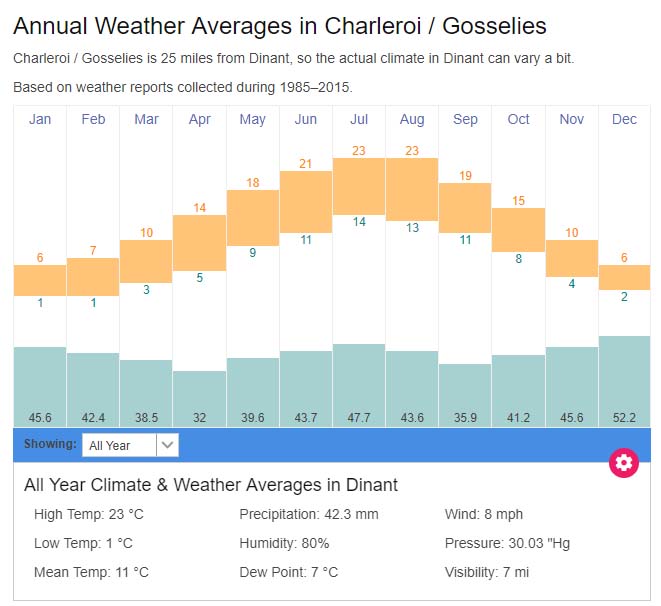Click the pink settings gear icon
Viewport: 661px width, 606px height.
(x=624, y=462)
